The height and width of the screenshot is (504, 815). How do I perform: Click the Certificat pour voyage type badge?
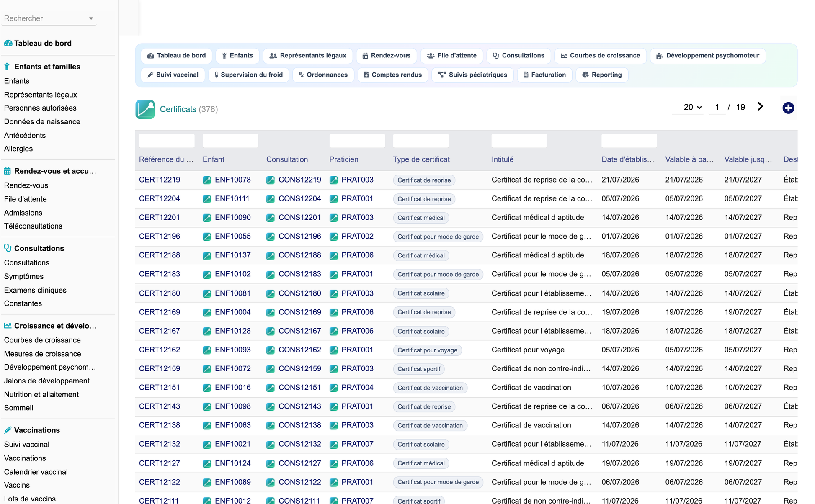point(427,350)
